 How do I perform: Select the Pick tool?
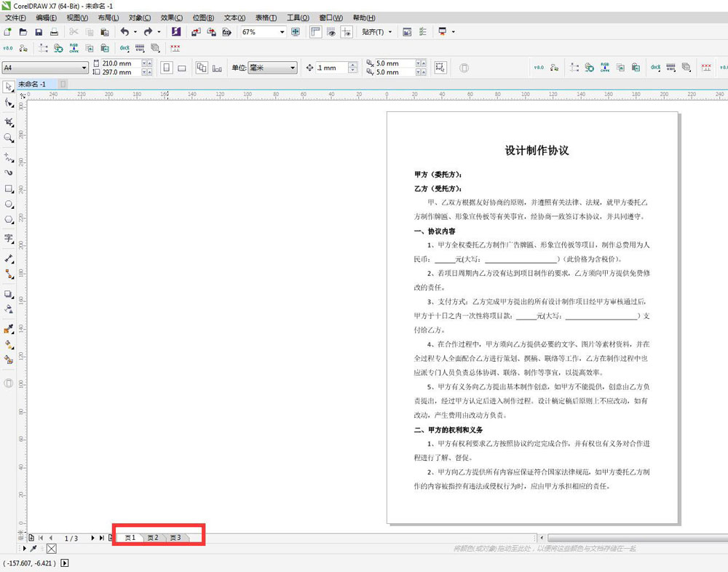tap(8, 87)
